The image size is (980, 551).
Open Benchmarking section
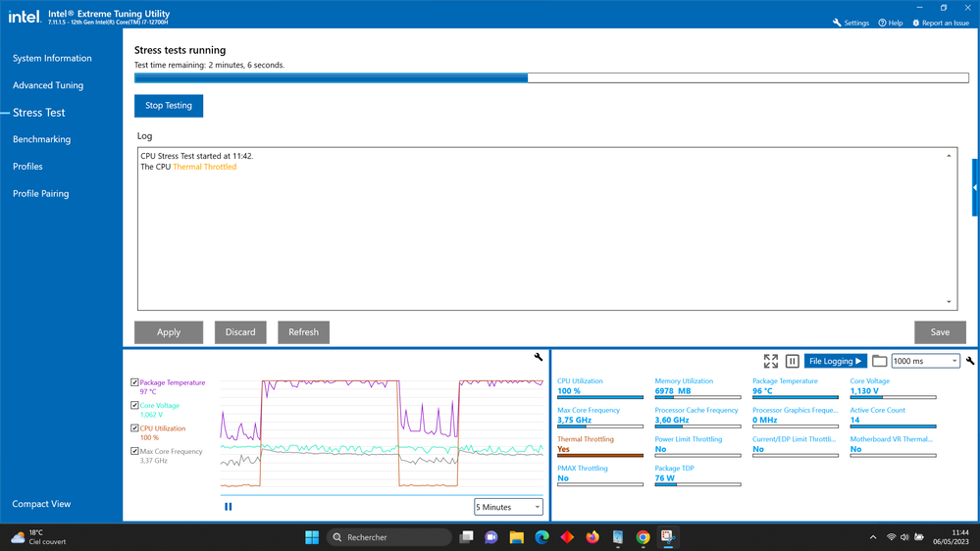pyautogui.click(x=42, y=139)
